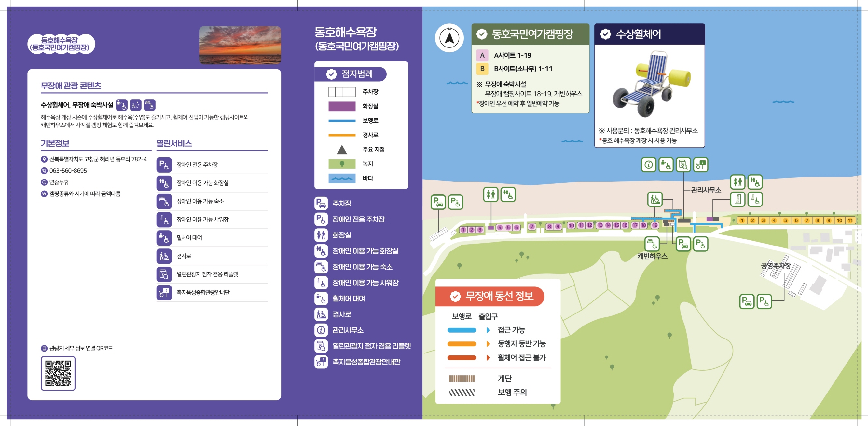Viewport: 868px width, 426px height.
Task: Click the phone icon beside 063-560-8695
Action: [x=44, y=171]
